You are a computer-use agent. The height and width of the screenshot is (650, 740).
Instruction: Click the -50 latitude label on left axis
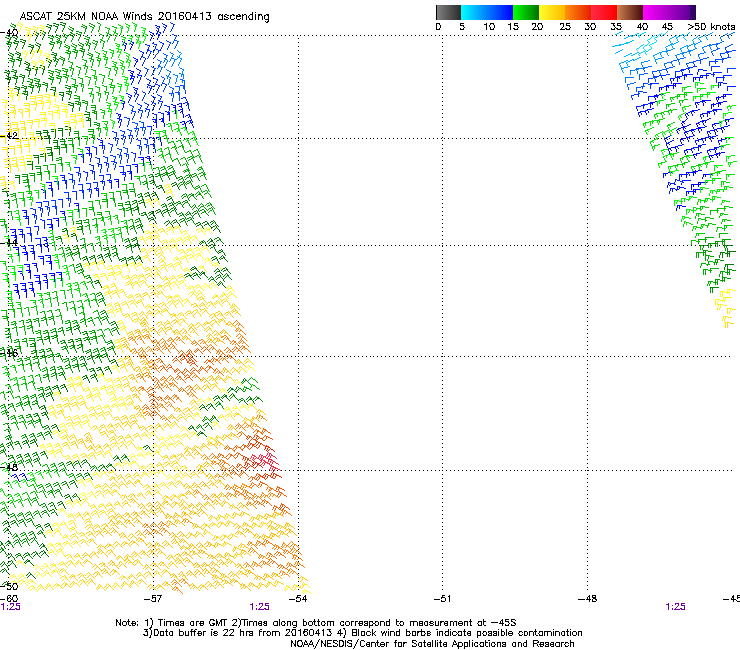click(9, 587)
